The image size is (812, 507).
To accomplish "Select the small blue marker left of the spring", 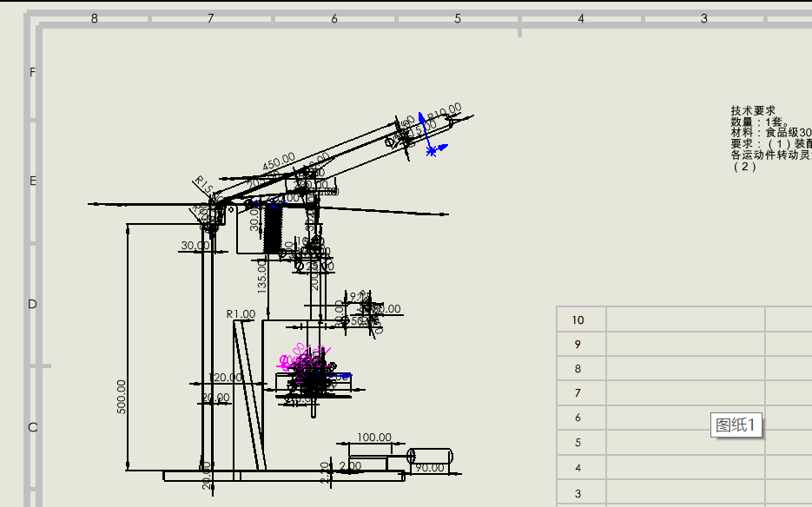I will [x=254, y=202].
